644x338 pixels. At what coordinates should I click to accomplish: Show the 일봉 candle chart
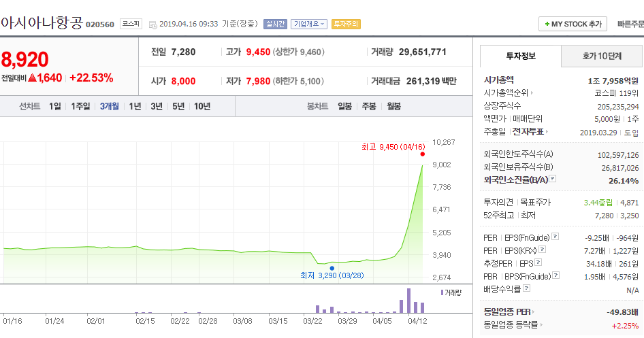[344, 107]
